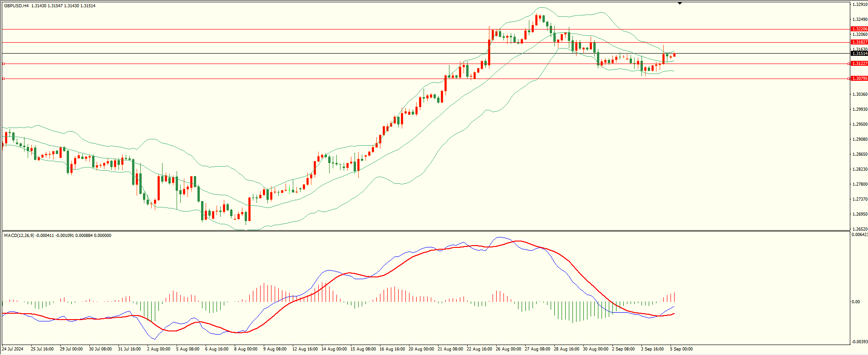868x355 pixels.
Task: Click the 14 Aug 00:00 time label
Action: (x=334, y=349)
